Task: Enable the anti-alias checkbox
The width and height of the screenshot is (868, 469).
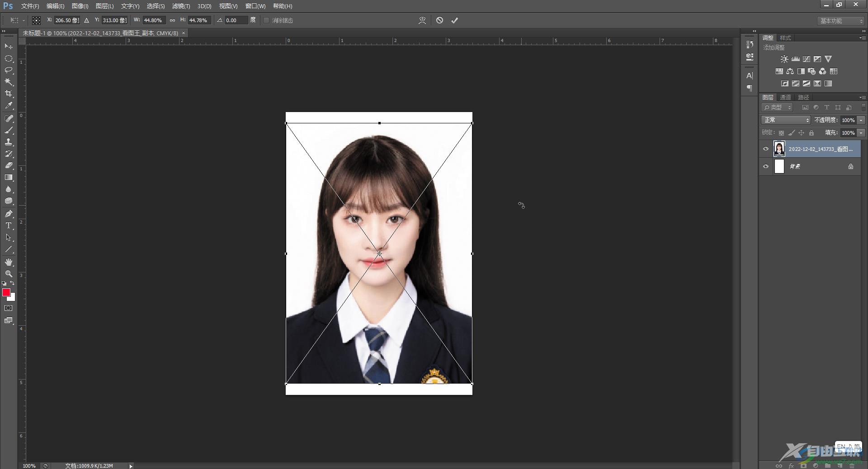Action: tap(266, 20)
